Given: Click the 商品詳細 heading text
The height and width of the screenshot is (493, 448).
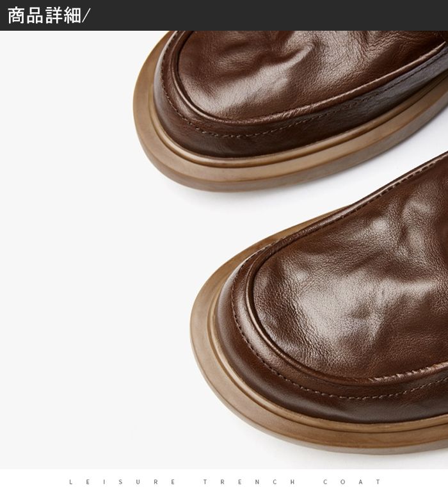Looking at the screenshot, I should click(x=44, y=15).
